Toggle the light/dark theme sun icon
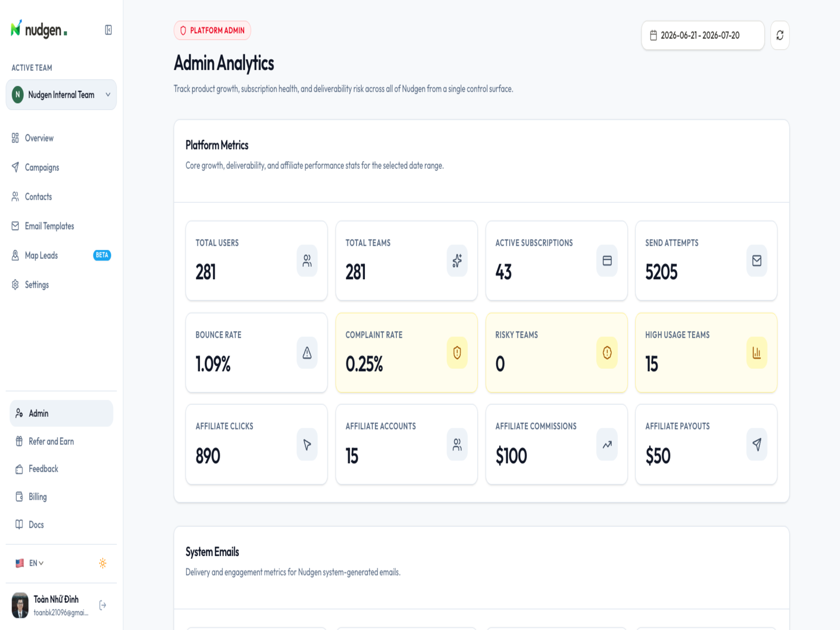The image size is (840, 630). click(x=103, y=563)
